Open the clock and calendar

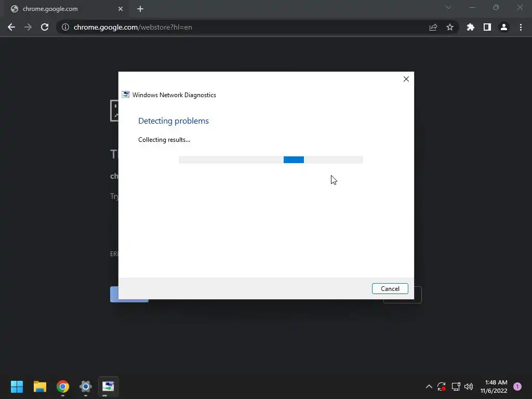click(x=494, y=387)
